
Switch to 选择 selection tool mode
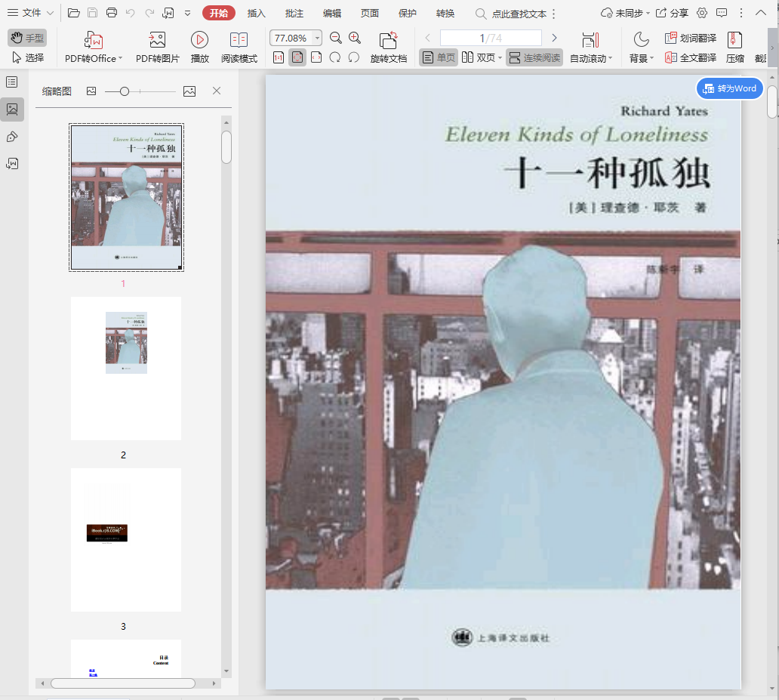point(28,57)
